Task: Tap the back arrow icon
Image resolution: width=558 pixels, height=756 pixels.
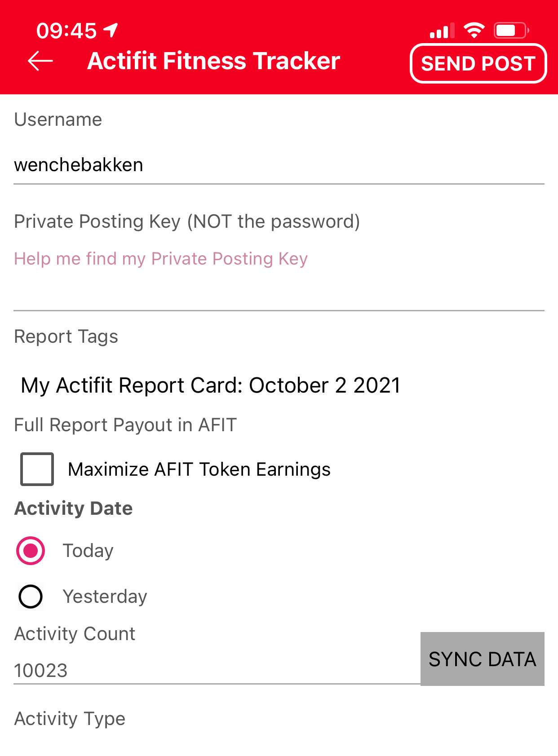Action: click(x=40, y=61)
